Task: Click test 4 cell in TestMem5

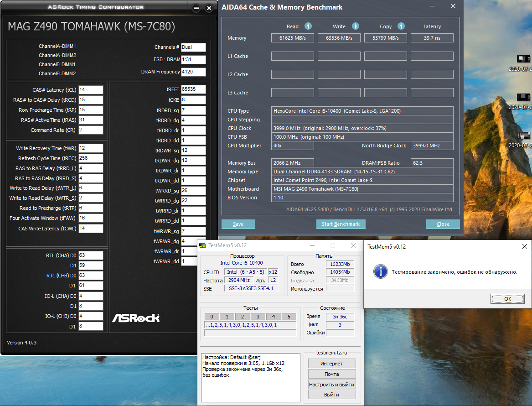Action: [x=274, y=317]
